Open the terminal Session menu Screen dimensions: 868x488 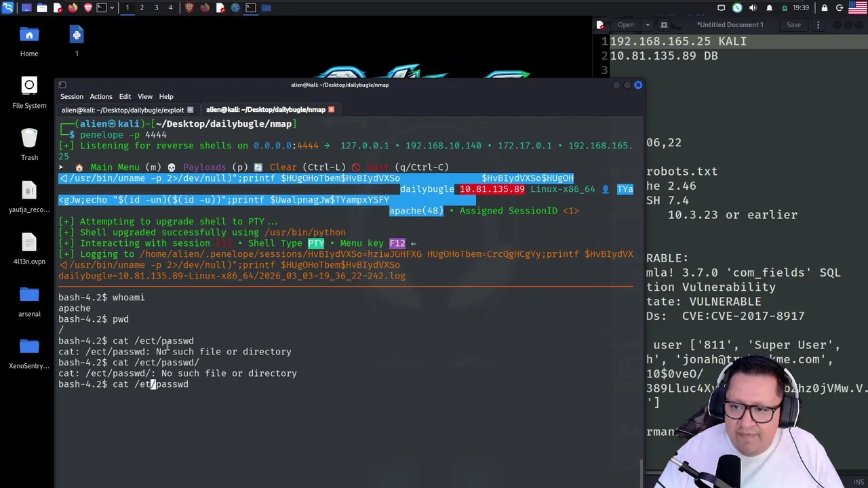pos(71,96)
